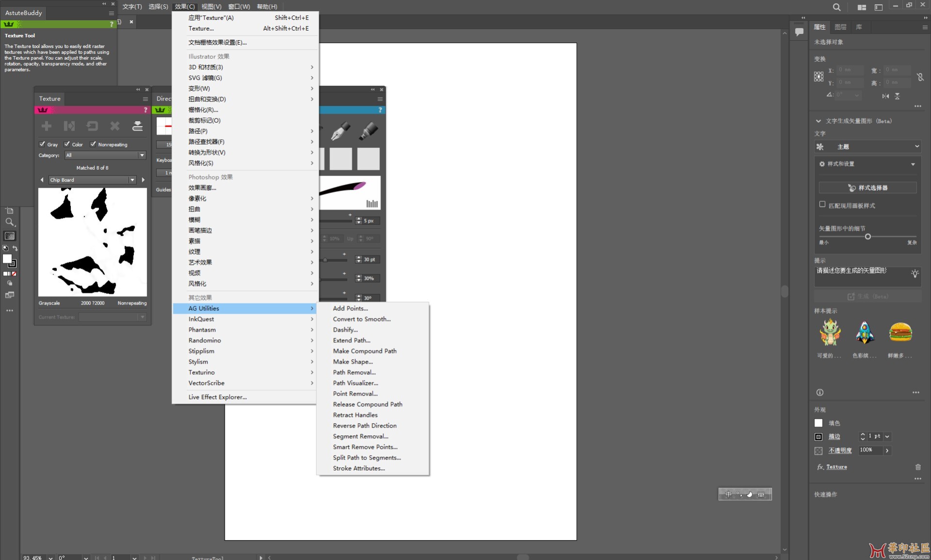
Task: Select the Texture tool in toolbar
Action: (10, 236)
